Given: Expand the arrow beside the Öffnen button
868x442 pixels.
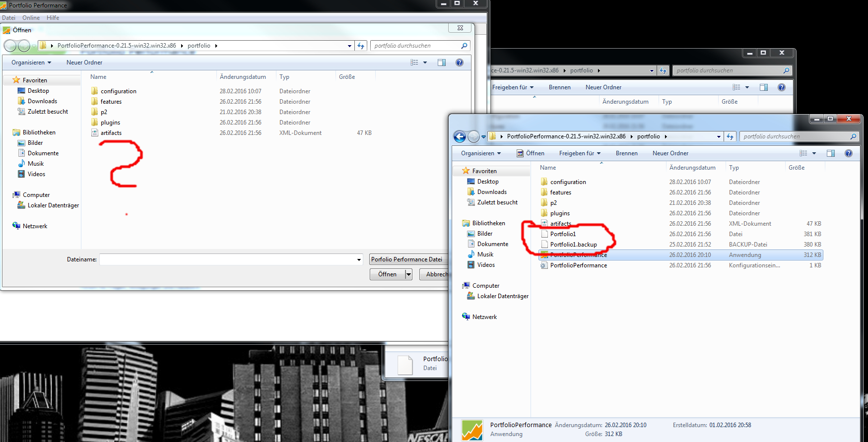Looking at the screenshot, I should pos(409,274).
